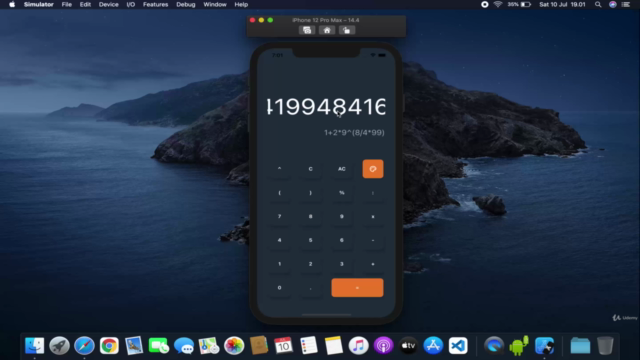Tap the caret power (^) key

pos(279,169)
